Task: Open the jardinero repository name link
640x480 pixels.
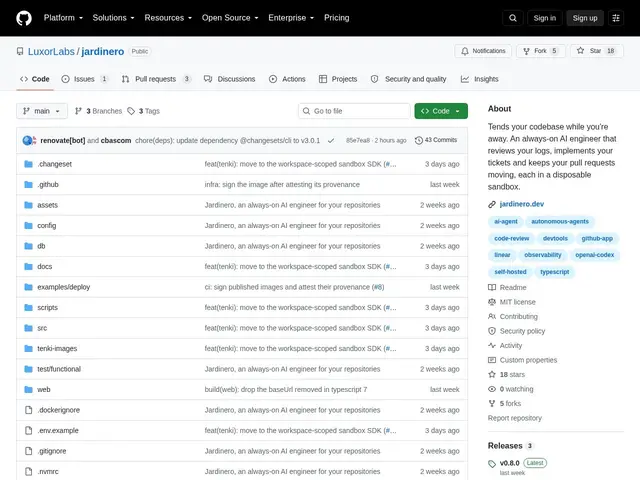Action: (102, 51)
